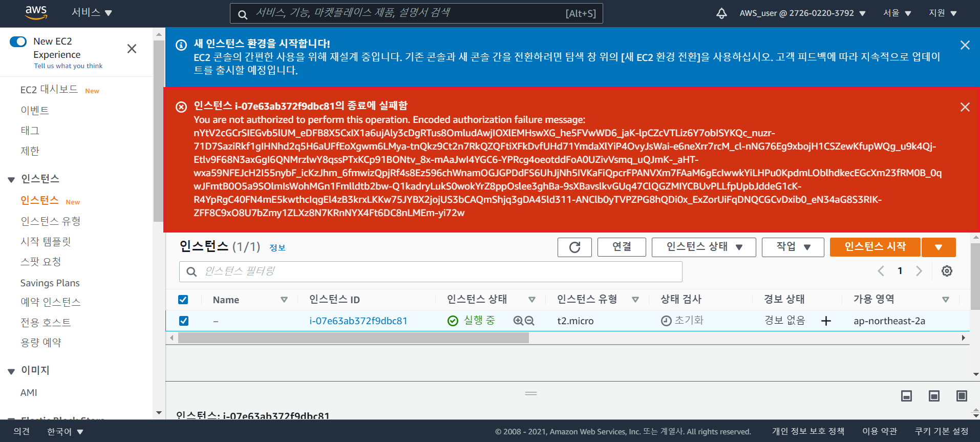Click the initializing status clock icon

pos(666,321)
